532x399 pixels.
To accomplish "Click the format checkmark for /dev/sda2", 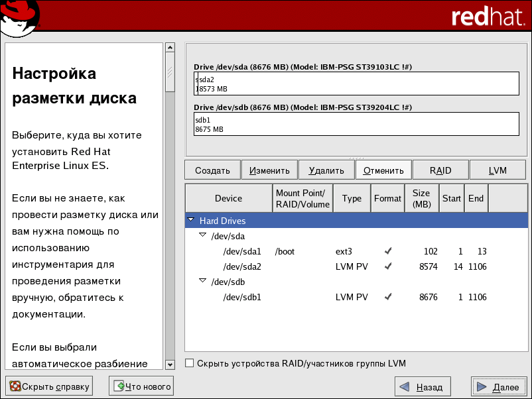I will 388,266.
